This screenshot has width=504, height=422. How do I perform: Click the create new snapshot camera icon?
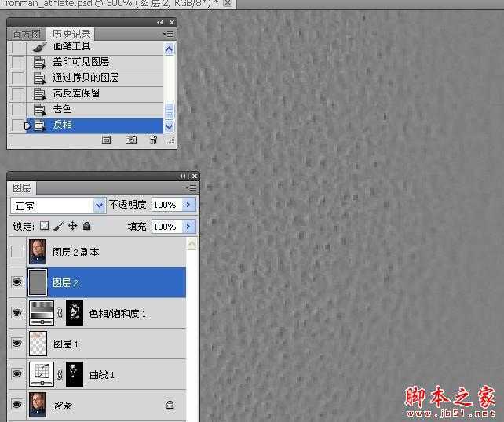[x=131, y=140]
